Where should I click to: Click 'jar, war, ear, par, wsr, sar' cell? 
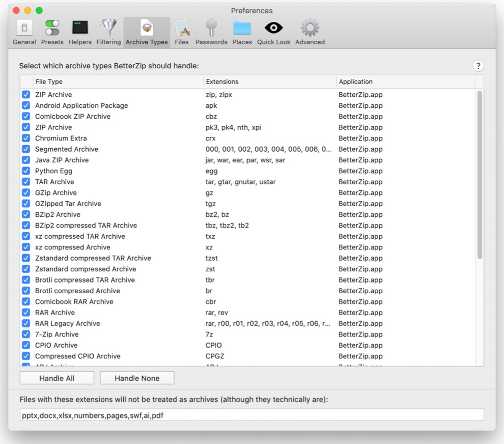245,160
